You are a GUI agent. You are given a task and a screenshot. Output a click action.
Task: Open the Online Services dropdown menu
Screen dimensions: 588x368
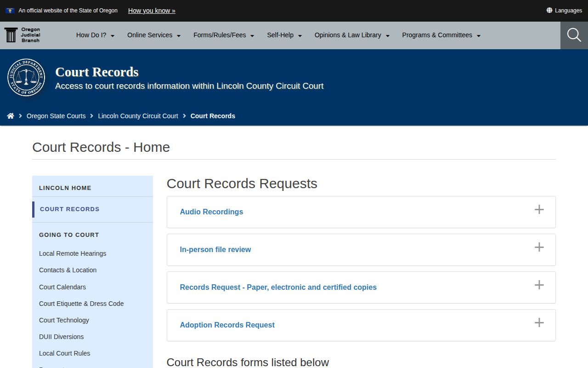tap(154, 35)
